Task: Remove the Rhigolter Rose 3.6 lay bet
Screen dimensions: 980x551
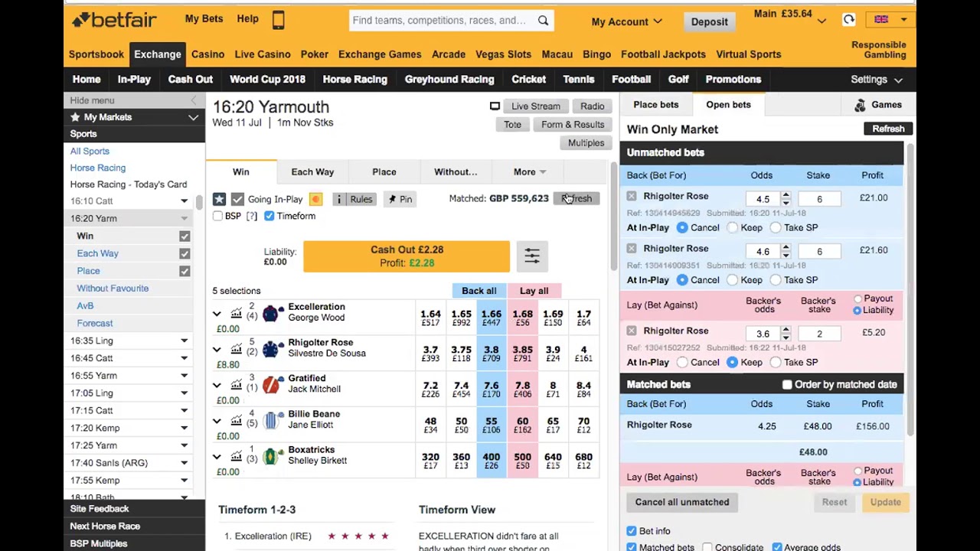Action: pyautogui.click(x=632, y=331)
